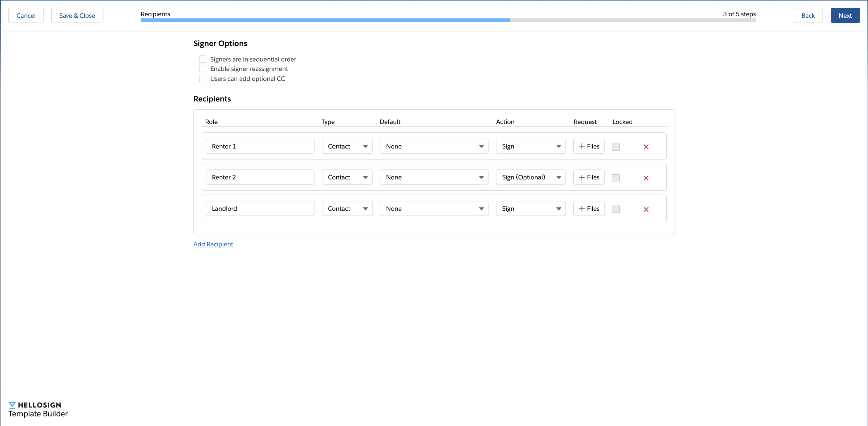
Task: Click the HelloSign logo
Action: (x=35, y=405)
